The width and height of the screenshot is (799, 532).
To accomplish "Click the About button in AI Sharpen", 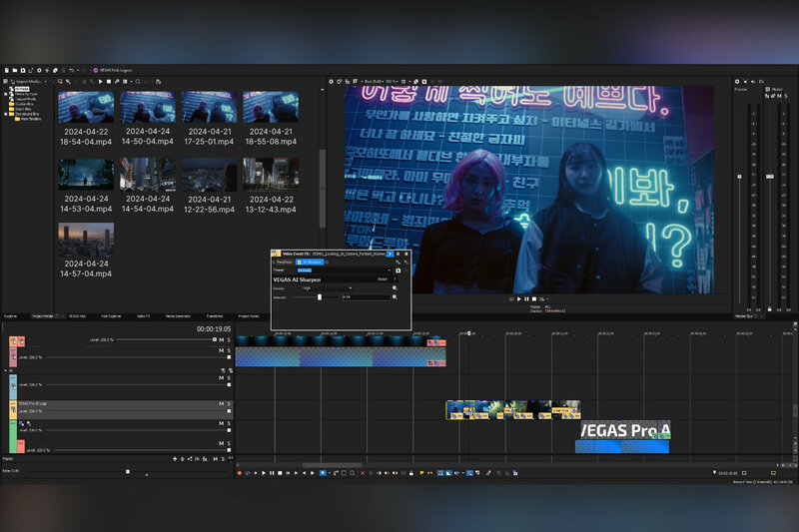I will click(x=383, y=279).
